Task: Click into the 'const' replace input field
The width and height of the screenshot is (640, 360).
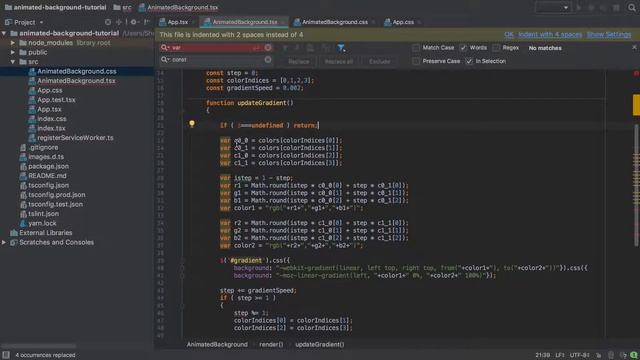Action: pyautogui.click(x=216, y=60)
